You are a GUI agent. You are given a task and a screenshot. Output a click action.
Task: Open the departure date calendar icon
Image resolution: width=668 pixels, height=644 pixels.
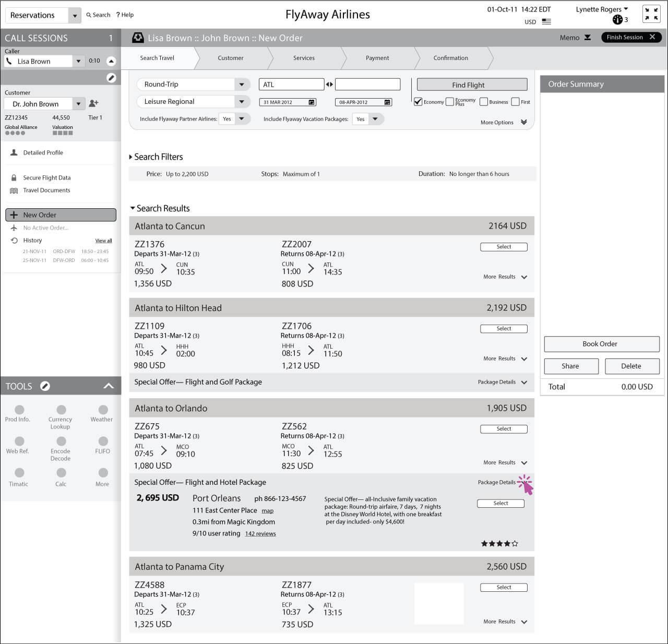(312, 102)
